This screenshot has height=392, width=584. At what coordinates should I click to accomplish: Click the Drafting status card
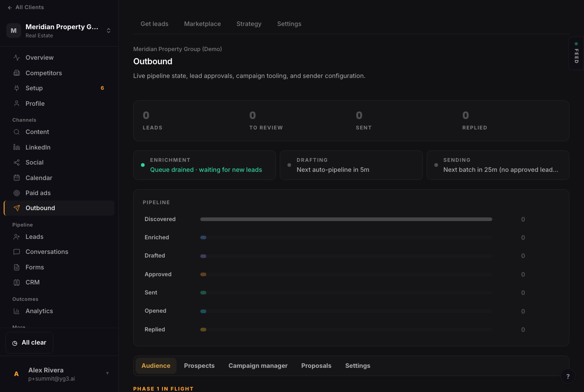click(x=351, y=165)
